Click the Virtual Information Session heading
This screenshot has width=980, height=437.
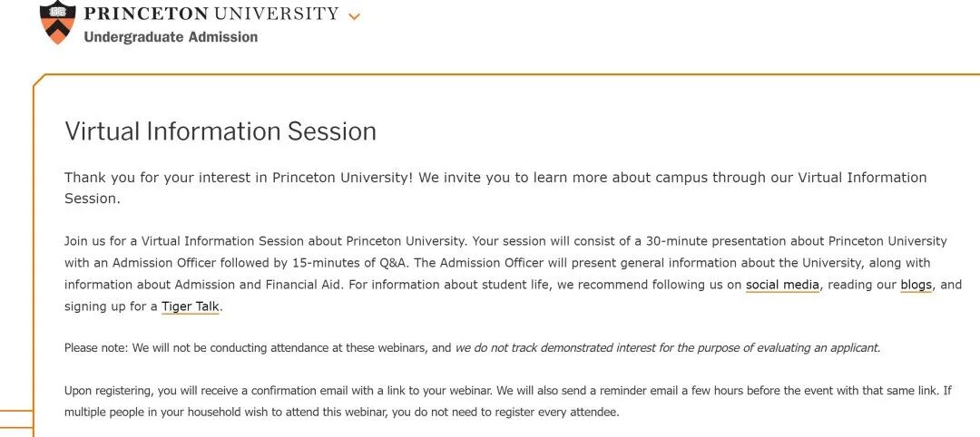point(220,131)
